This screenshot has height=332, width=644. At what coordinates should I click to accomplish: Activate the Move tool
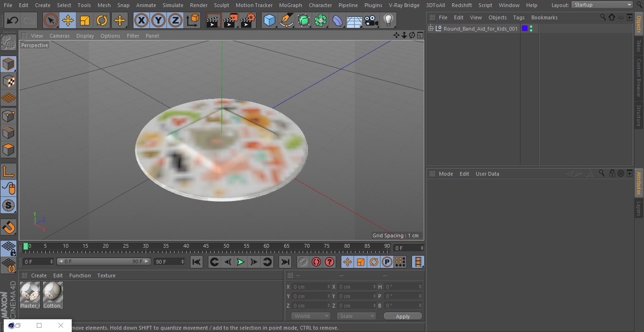tap(68, 21)
